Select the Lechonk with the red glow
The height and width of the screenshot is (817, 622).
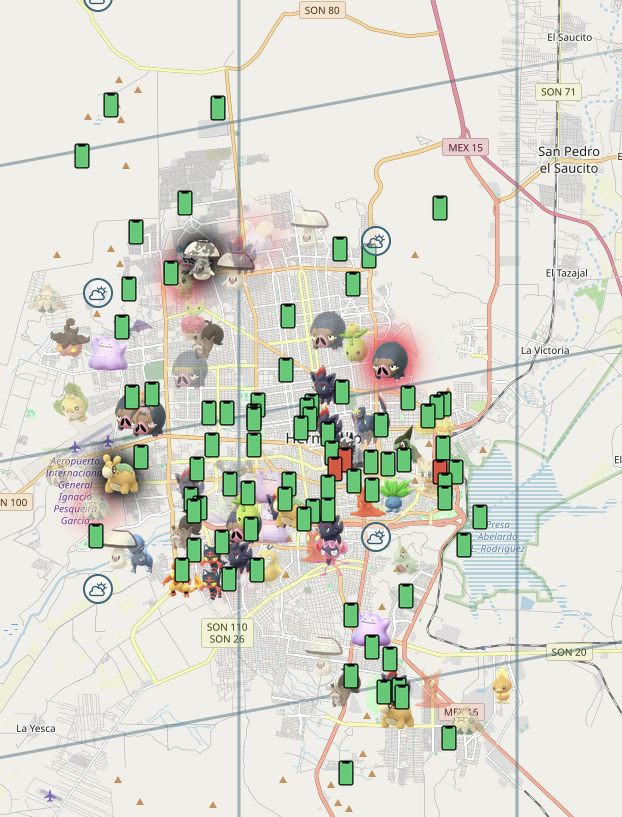(x=391, y=360)
